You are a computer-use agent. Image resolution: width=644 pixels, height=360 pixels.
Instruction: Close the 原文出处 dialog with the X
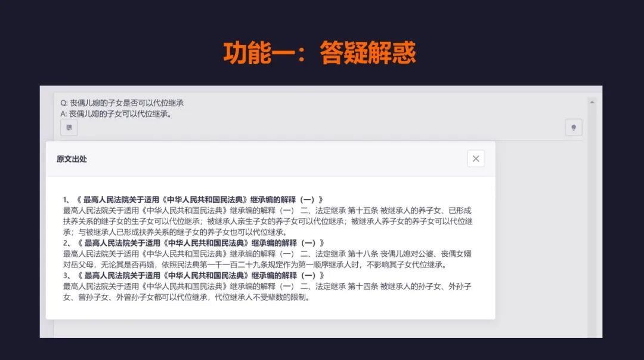[476, 159]
